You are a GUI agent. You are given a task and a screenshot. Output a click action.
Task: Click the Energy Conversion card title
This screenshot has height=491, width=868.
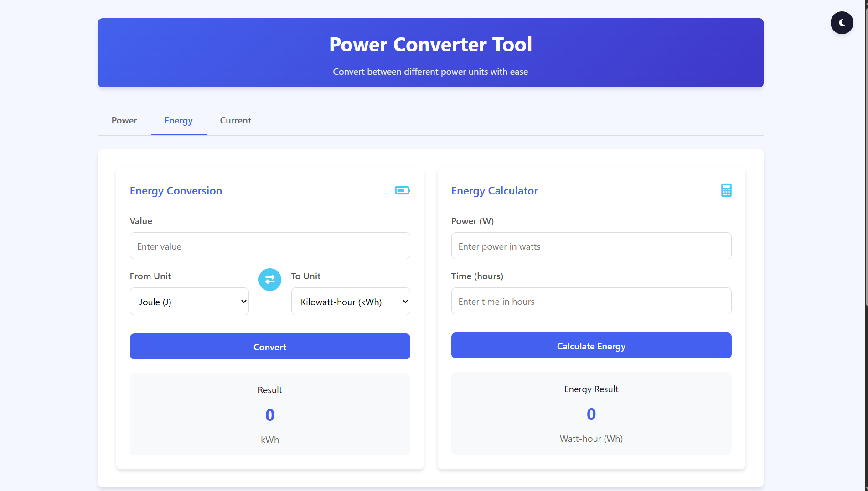(x=176, y=191)
